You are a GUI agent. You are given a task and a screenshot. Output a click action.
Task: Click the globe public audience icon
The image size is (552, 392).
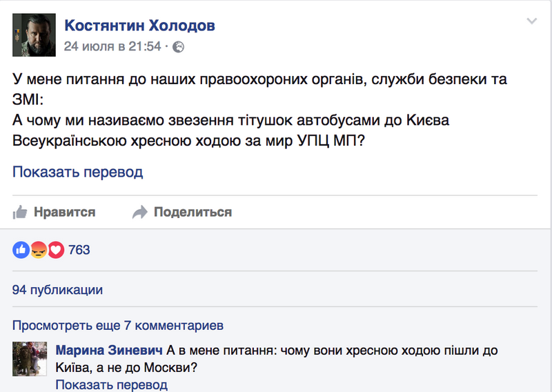[178, 47]
